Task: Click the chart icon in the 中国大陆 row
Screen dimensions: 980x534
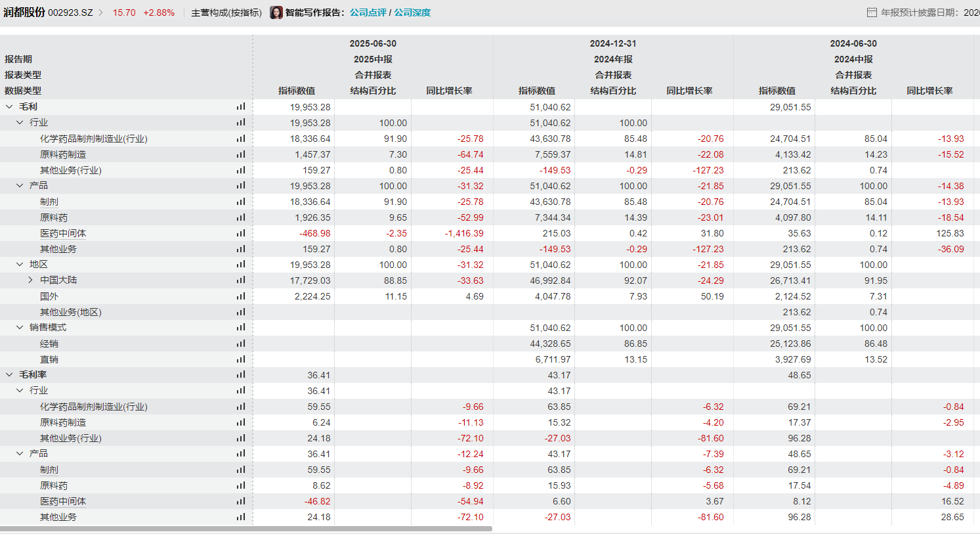Action: [241, 280]
